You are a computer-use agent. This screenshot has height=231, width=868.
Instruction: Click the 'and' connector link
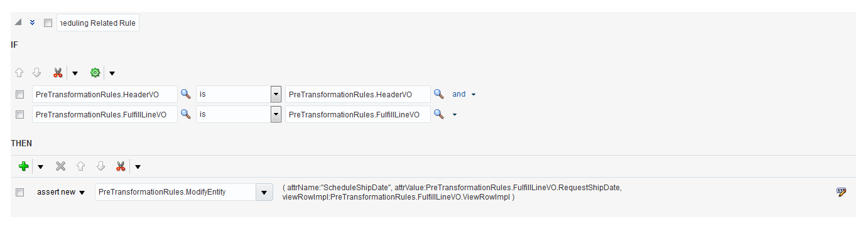coord(459,94)
